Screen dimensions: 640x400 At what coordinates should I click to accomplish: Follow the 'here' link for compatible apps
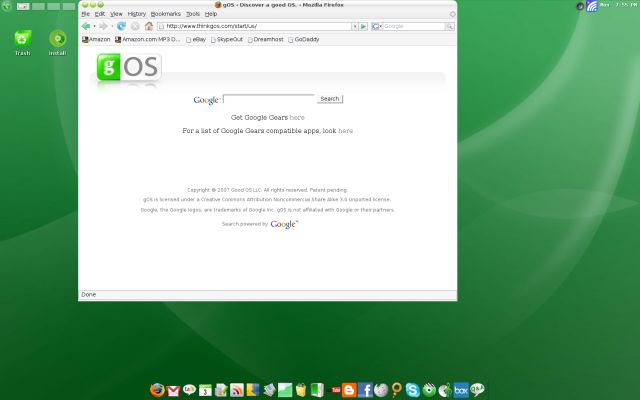(345, 131)
